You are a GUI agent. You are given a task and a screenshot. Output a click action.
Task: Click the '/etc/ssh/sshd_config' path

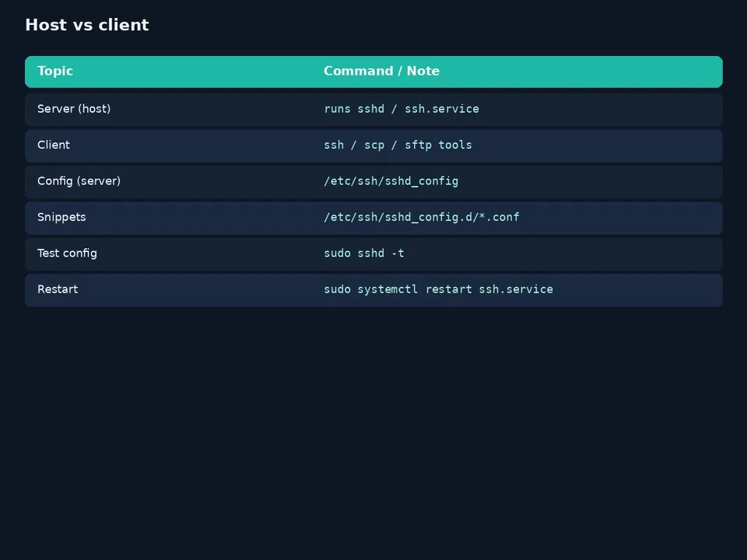click(x=391, y=181)
